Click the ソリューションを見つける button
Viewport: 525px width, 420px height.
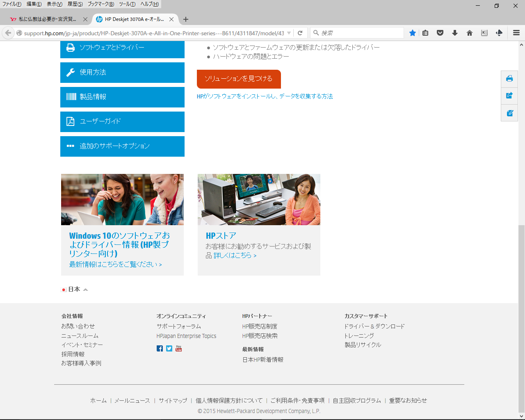239,79
